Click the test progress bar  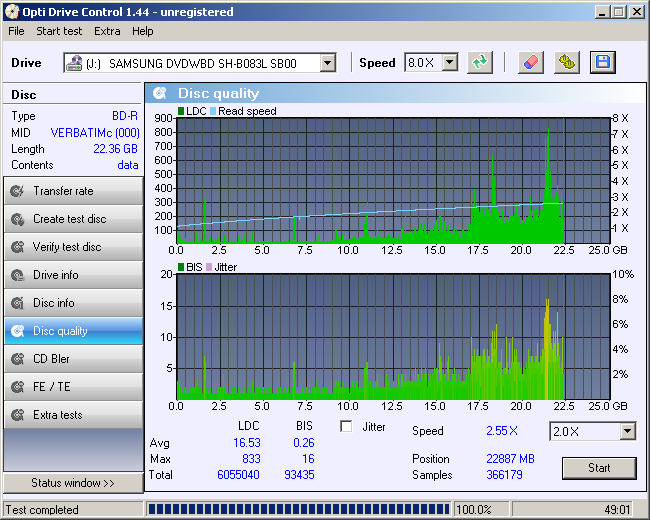point(298,509)
